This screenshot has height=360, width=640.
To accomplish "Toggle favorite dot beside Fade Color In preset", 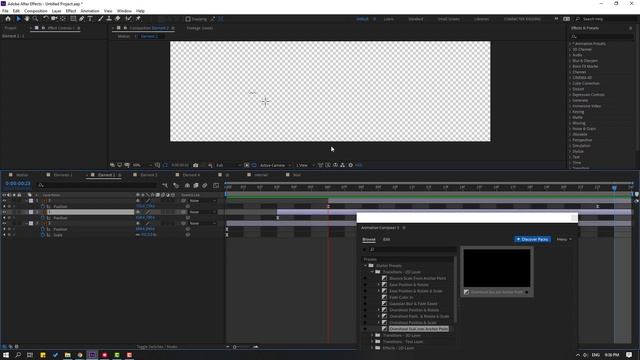I will click(x=365, y=298).
